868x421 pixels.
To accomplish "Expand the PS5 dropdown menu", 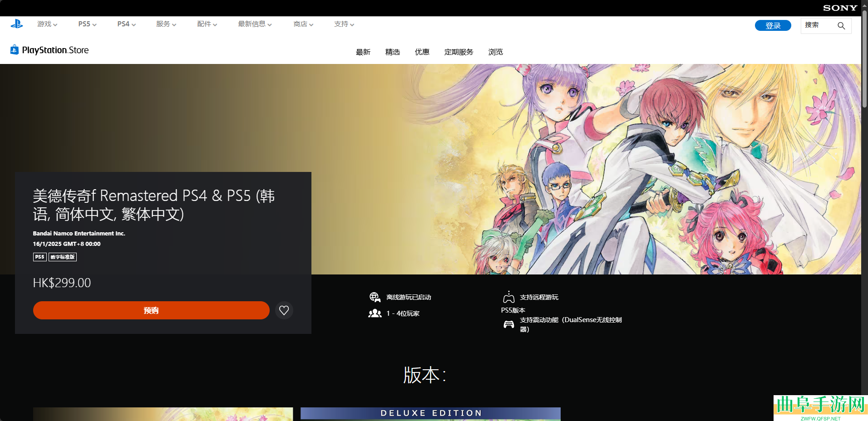I will click(87, 24).
